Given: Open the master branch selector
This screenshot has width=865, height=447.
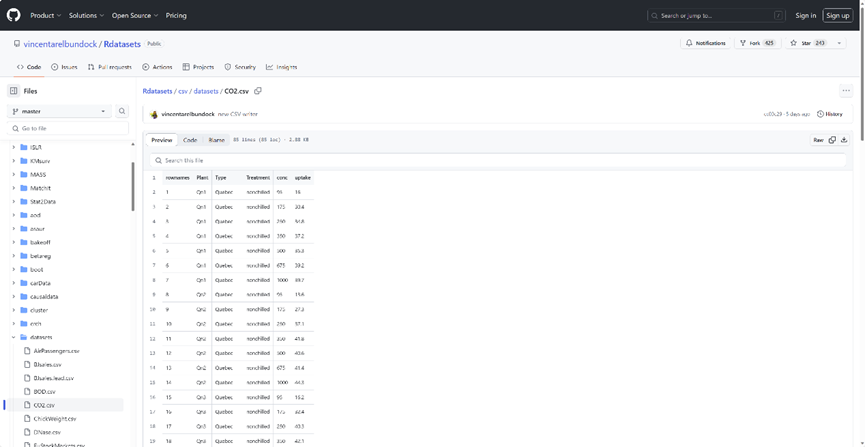Looking at the screenshot, I should coord(59,111).
